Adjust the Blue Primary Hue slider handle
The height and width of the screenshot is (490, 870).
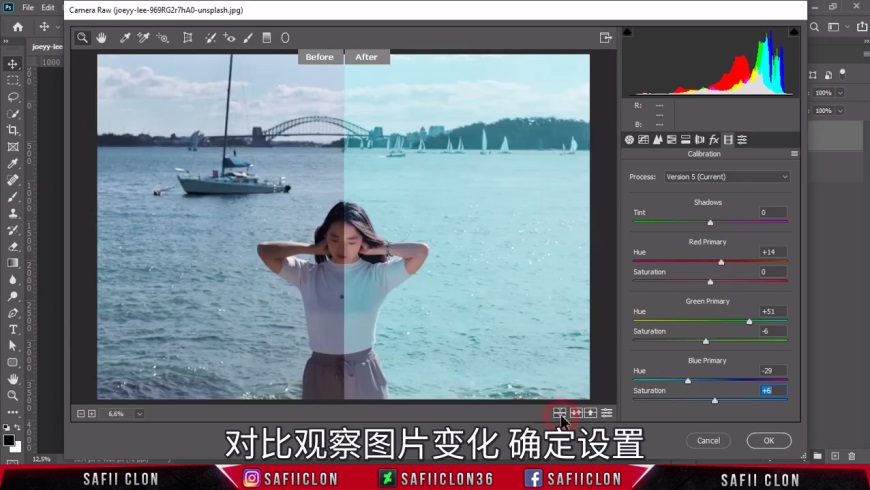point(688,381)
